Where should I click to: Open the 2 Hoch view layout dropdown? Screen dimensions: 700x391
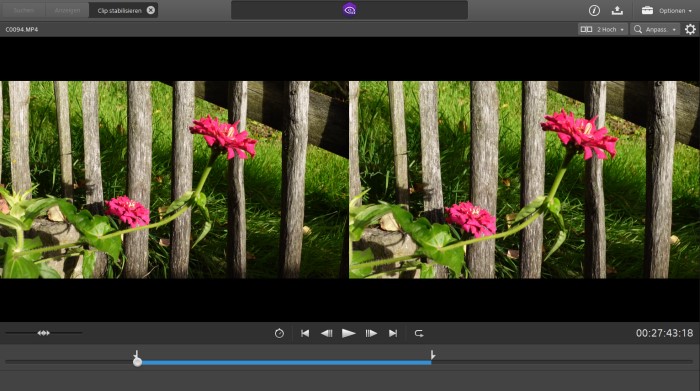[602, 29]
